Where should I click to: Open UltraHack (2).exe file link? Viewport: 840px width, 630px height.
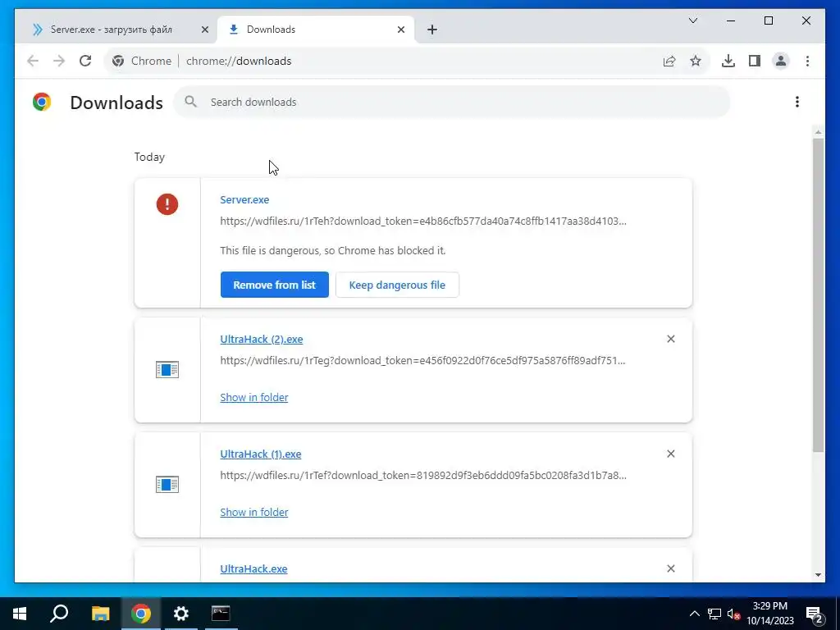(262, 339)
